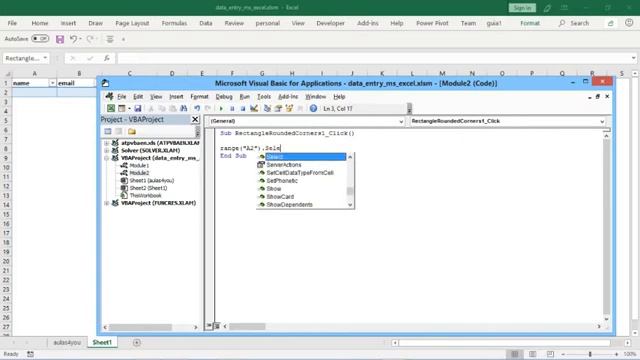This screenshot has height=360, width=640.
Task: Click the Insert Function fx icon
Action: 107,58
